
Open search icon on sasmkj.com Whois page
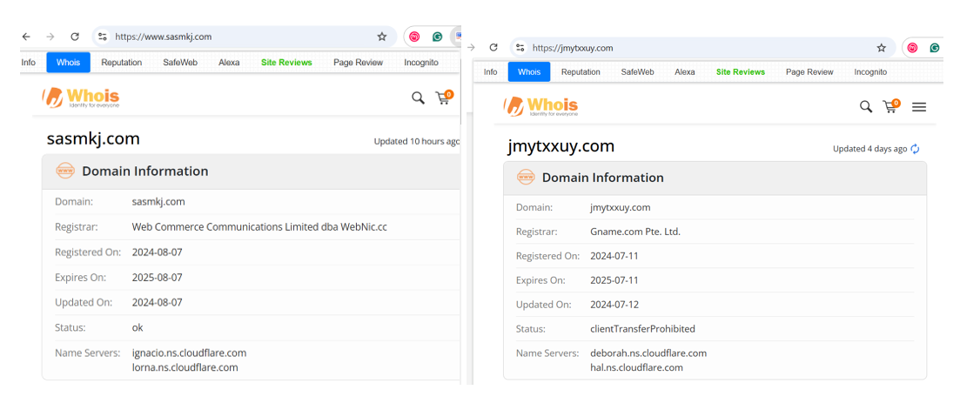coord(418,98)
